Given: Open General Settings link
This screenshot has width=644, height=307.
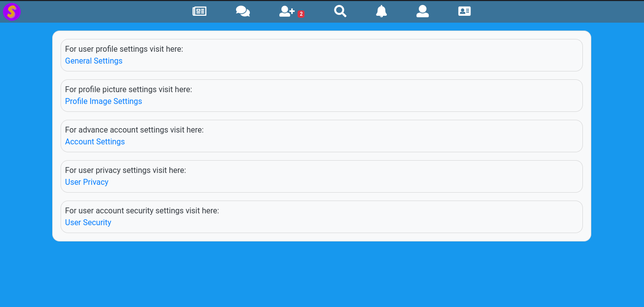Looking at the screenshot, I should [x=94, y=61].
